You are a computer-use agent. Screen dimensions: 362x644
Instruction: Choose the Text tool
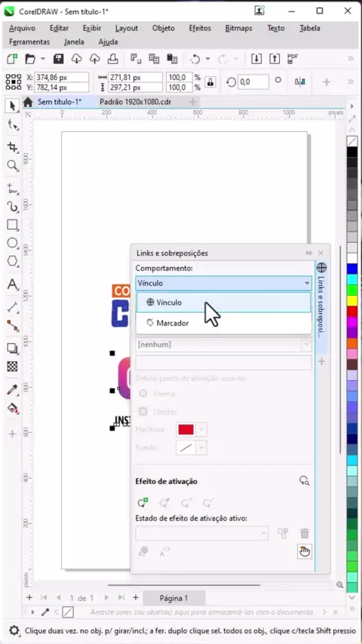[x=12, y=284]
